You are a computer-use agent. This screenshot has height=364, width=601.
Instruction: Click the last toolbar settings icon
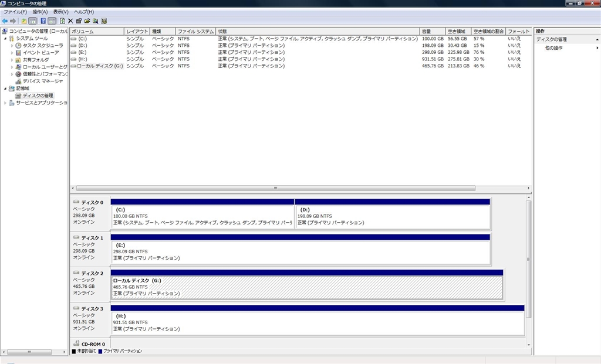coord(104,21)
